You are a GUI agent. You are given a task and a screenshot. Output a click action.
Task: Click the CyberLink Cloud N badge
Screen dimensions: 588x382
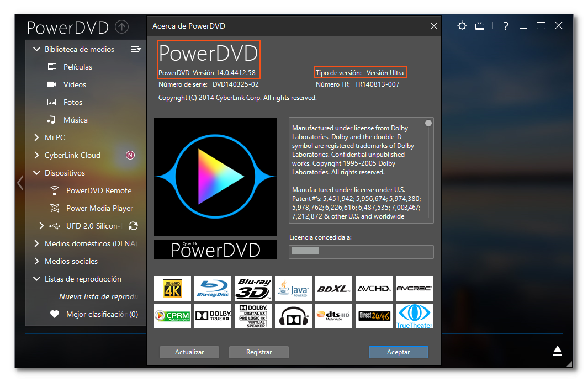coord(130,155)
